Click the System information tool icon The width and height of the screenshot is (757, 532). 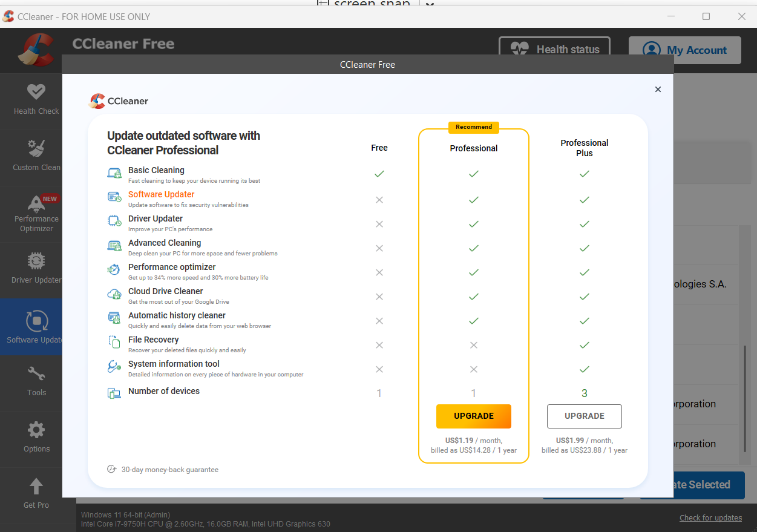[x=114, y=366]
